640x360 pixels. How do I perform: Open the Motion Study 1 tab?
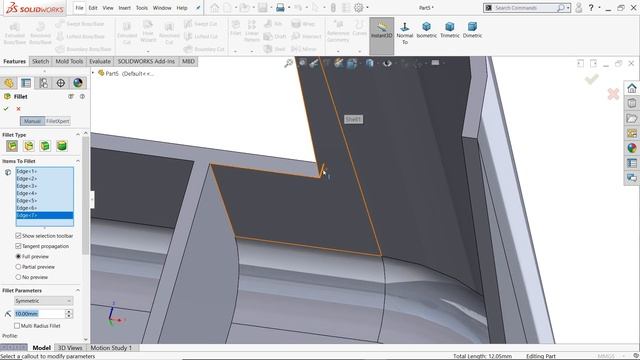(x=111, y=348)
